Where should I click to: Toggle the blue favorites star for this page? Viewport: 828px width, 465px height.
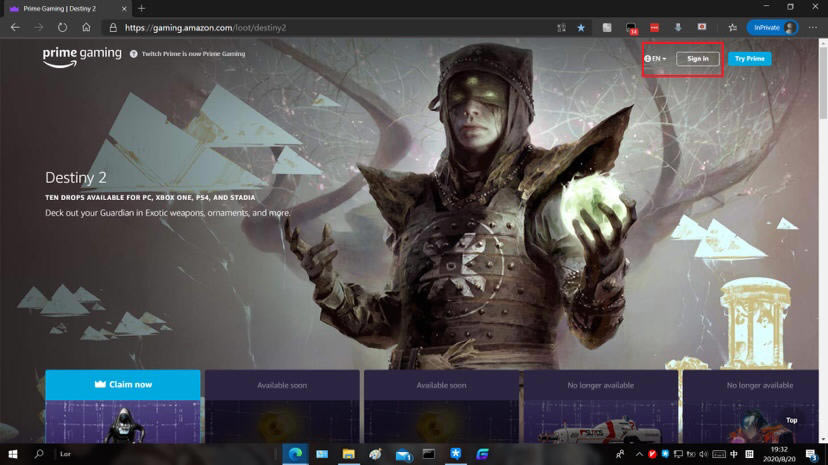581,27
